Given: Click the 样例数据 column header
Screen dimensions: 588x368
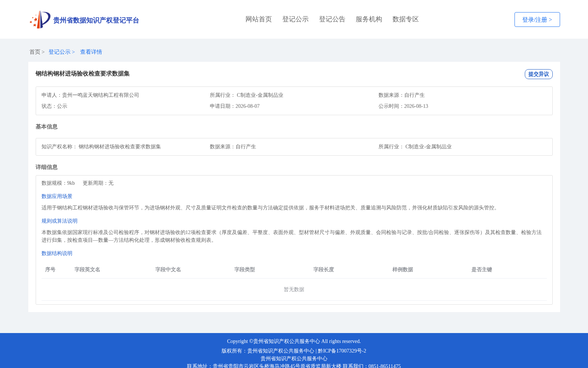Looking at the screenshot, I should point(403,269).
